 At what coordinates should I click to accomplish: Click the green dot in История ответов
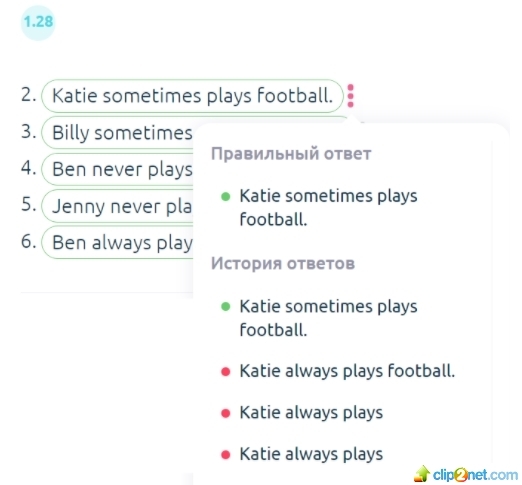[226, 307]
